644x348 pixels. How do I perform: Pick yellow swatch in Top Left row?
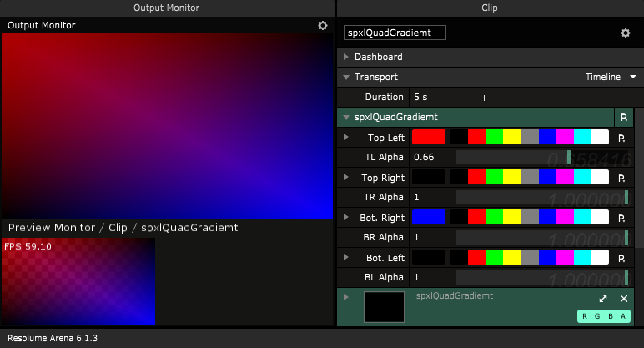pyautogui.click(x=511, y=138)
